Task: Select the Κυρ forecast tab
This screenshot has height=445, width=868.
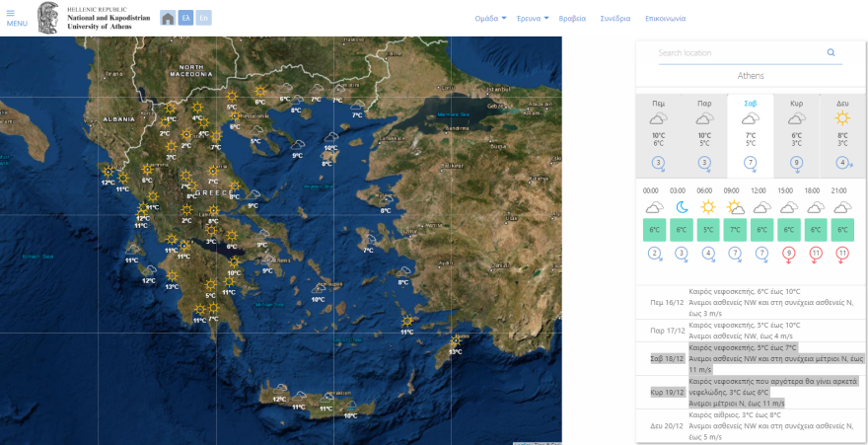Action: point(797,136)
